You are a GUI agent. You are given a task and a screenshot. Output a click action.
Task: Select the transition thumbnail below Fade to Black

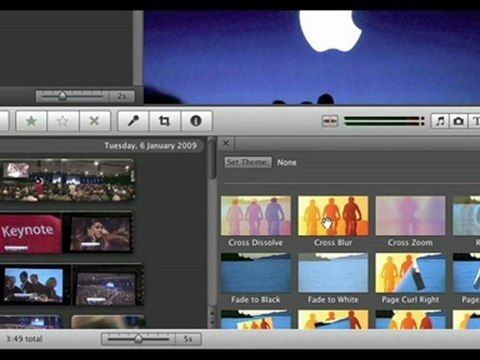pyautogui.click(x=256, y=319)
